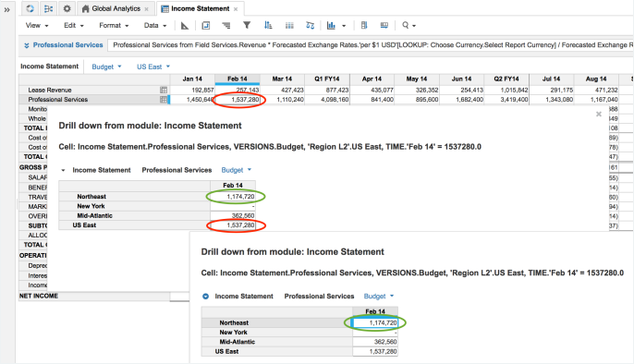634x364 pixels.
Task: Collapse first drill-down Income Statement triangle
Action: (x=63, y=171)
